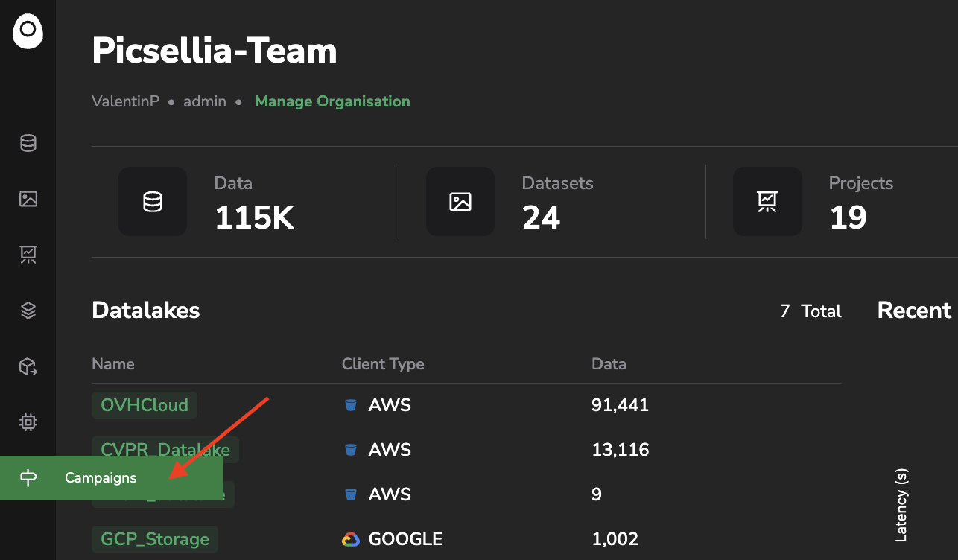Click the 19 projects count
Image resolution: width=958 pixels, height=560 pixels.
coord(848,217)
